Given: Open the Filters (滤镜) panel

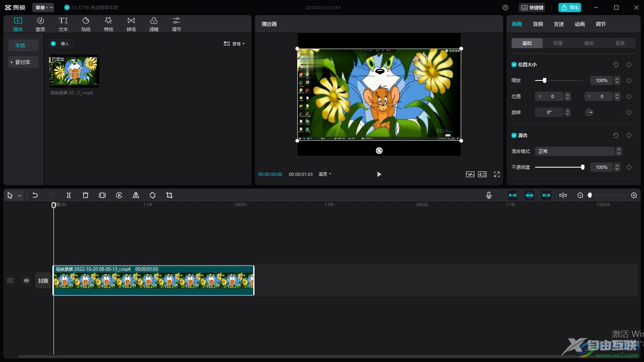Looking at the screenshot, I should tap(154, 24).
